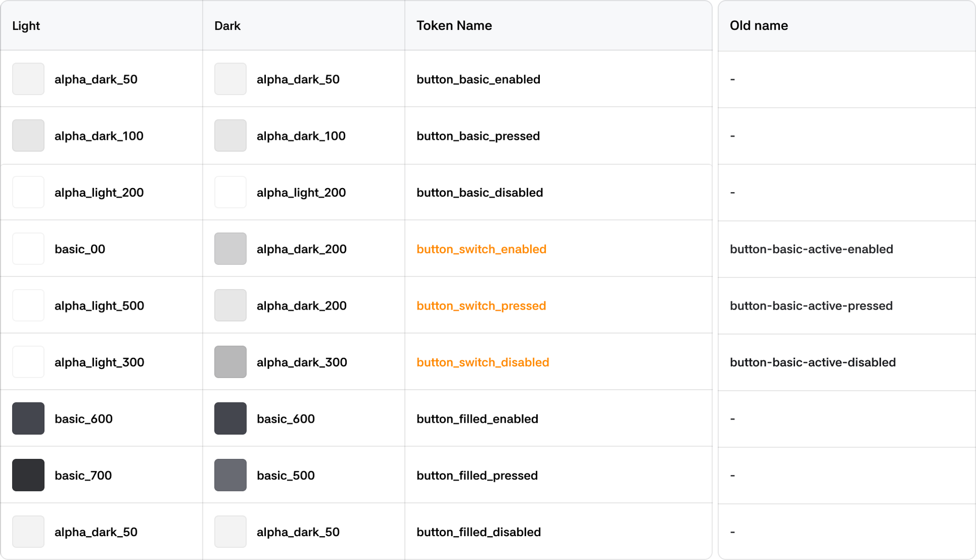The height and width of the screenshot is (560, 976).
Task: Click the button_switch_disabled token name
Action: (x=482, y=362)
